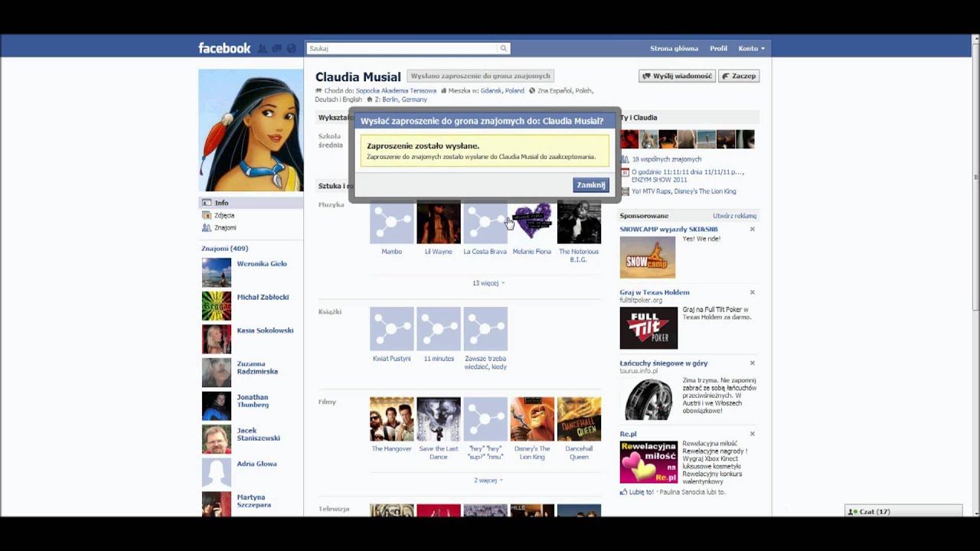The height and width of the screenshot is (551, 980).
Task: Open Jonathan Thunberg's profile link
Action: 253,401
